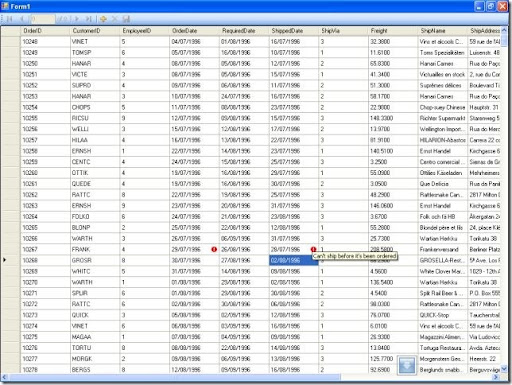This screenshot has width=512, height=385.
Task: Select CustomerID cell VICTE
Action: (95, 74)
